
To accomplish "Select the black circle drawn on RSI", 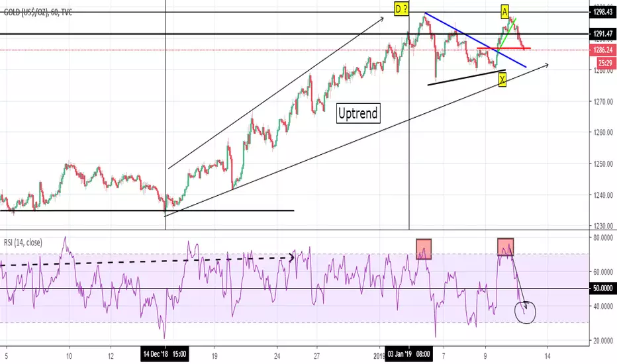I will click(526, 312).
